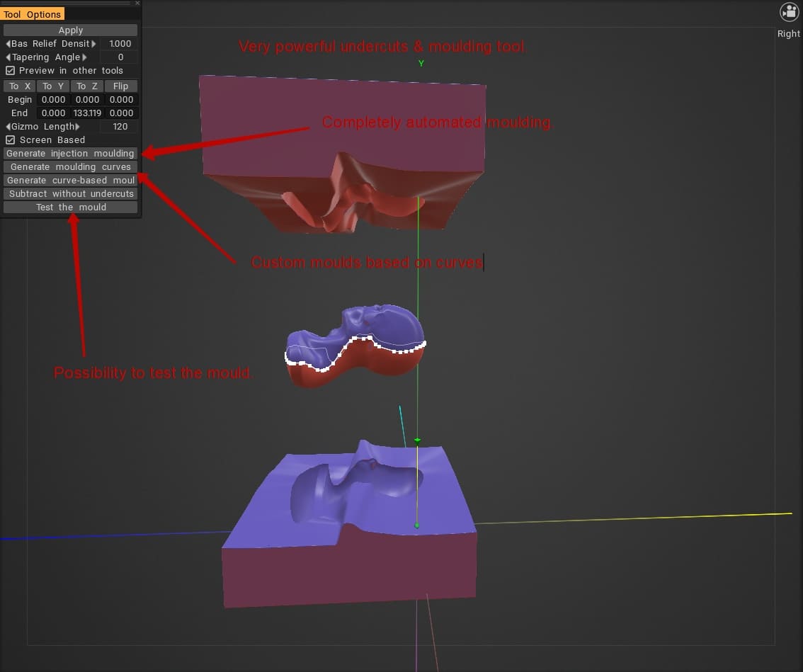Increase Bas Relief Density with right arrow

96,43
